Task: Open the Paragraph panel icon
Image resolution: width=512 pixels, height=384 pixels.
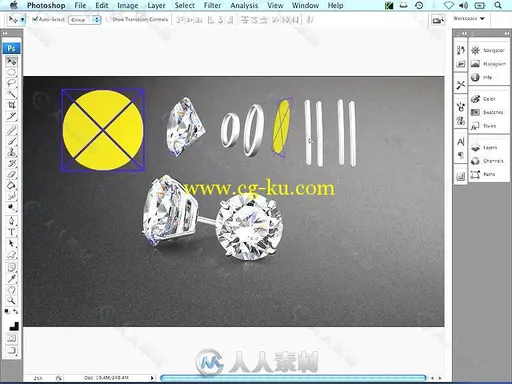Action: [461, 155]
